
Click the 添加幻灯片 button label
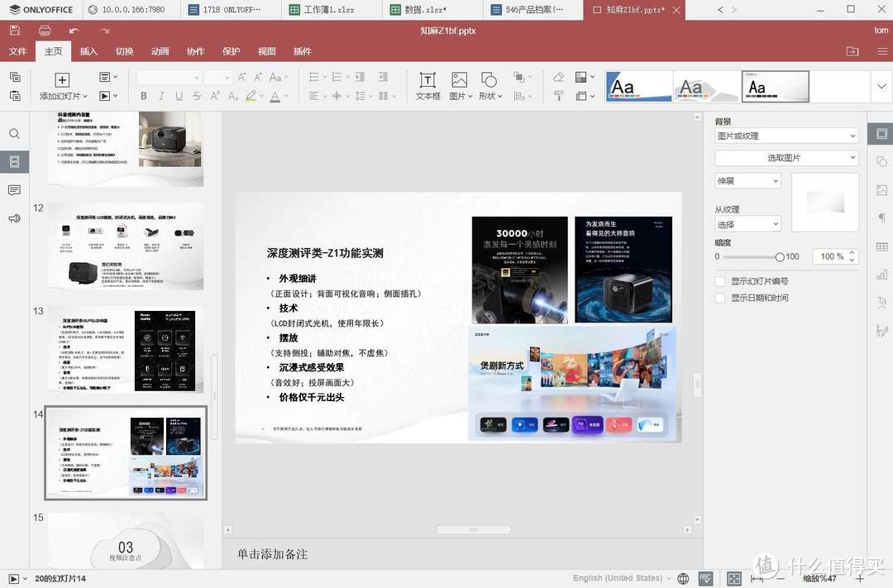63,96
